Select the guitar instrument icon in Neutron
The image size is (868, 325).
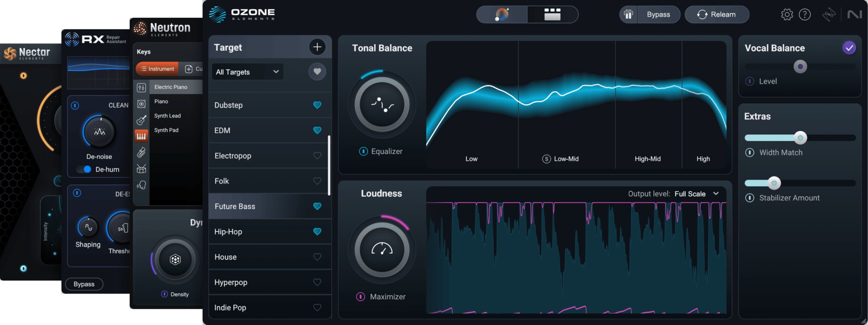(x=141, y=120)
